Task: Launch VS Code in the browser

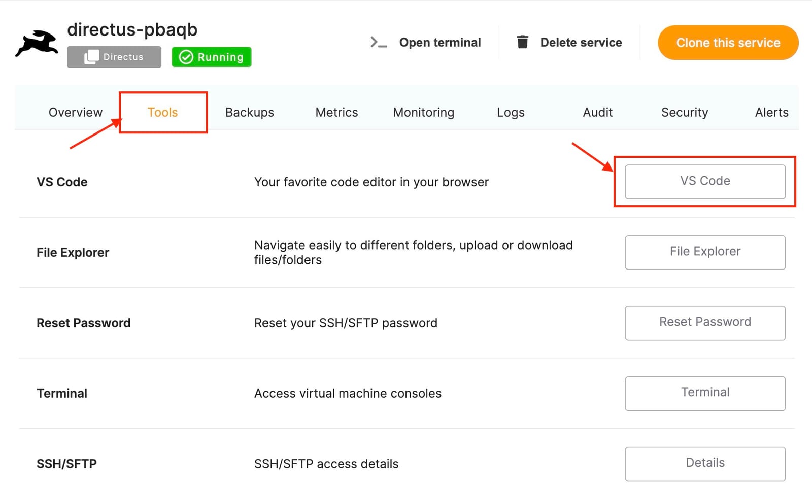Action: [705, 181]
